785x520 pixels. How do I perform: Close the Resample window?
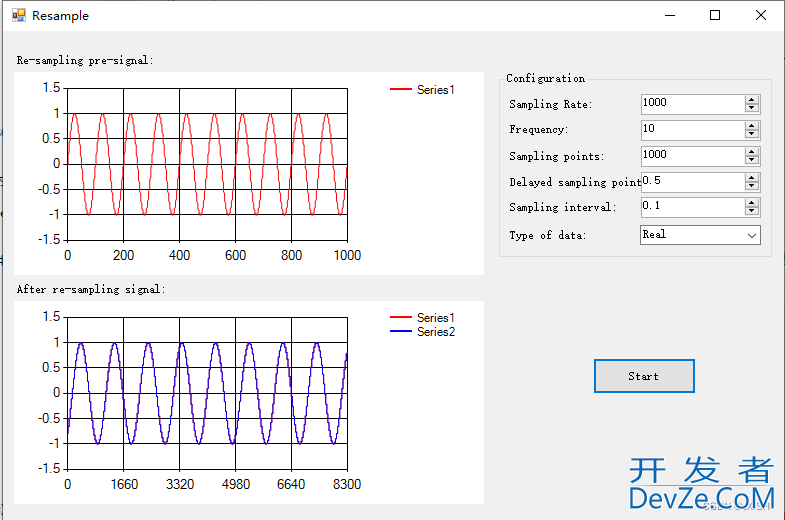760,16
